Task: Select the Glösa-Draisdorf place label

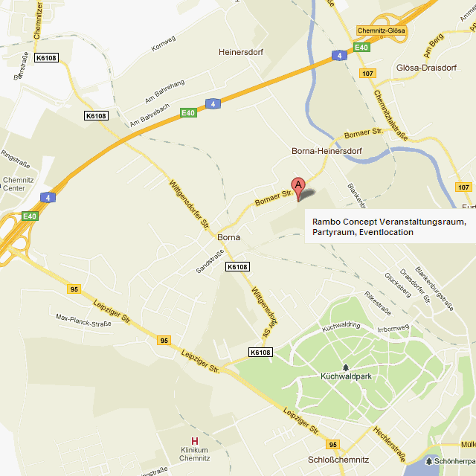Action: click(x=426, y=68)
